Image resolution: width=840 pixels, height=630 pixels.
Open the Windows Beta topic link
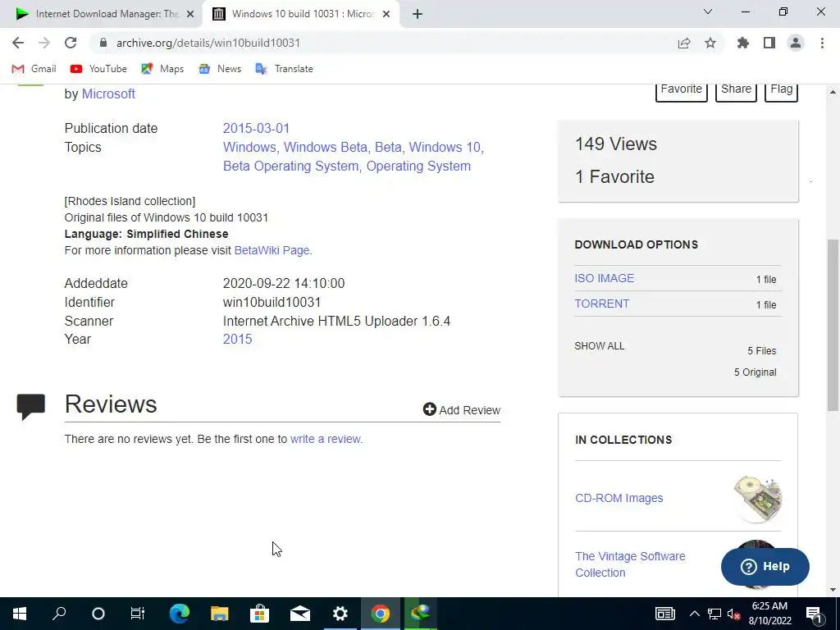coord(325,148)
